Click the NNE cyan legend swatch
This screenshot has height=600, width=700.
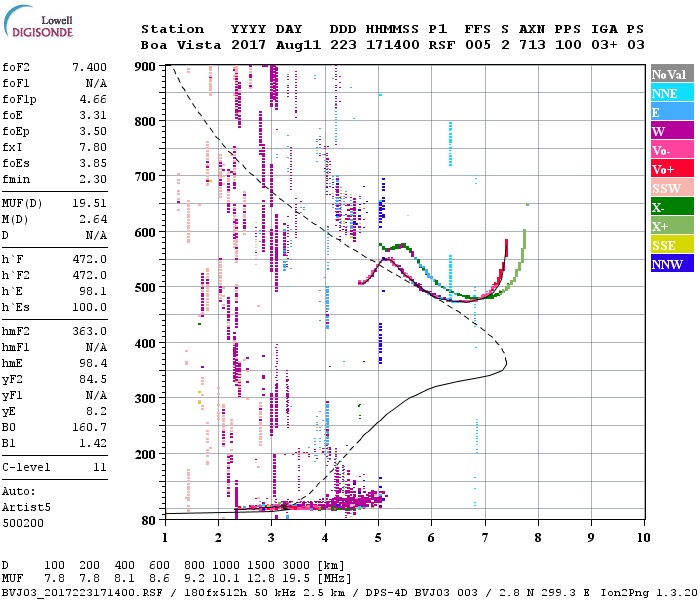pos(671,93)
